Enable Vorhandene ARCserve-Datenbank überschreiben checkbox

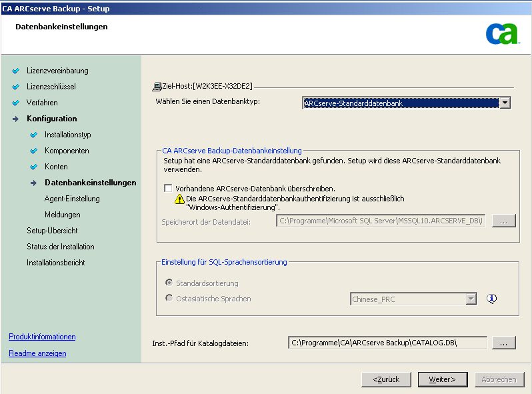pos(168,188)
